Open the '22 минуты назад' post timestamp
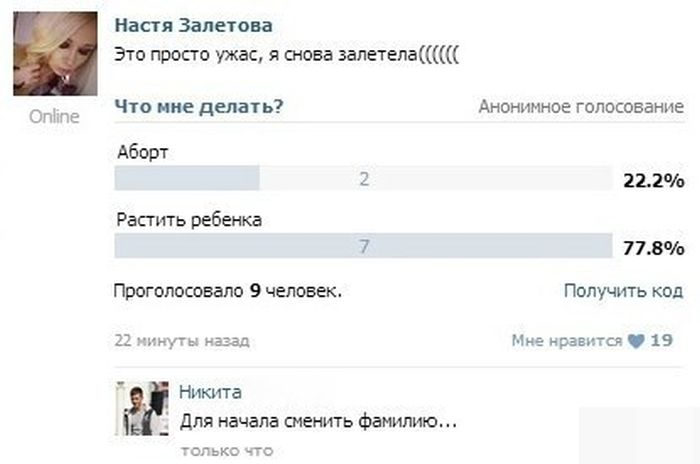 click(x=182, y=341)
